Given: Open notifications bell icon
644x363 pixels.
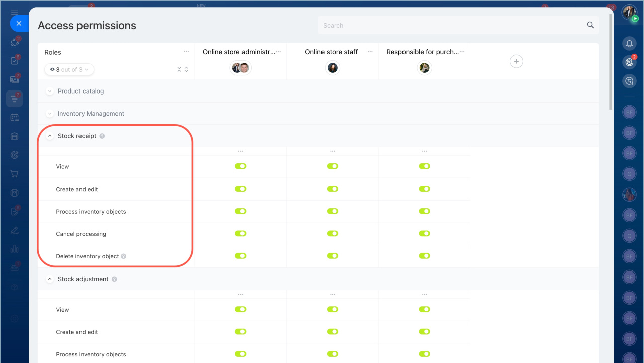Looking at the screenshot, I should point(629,43).
